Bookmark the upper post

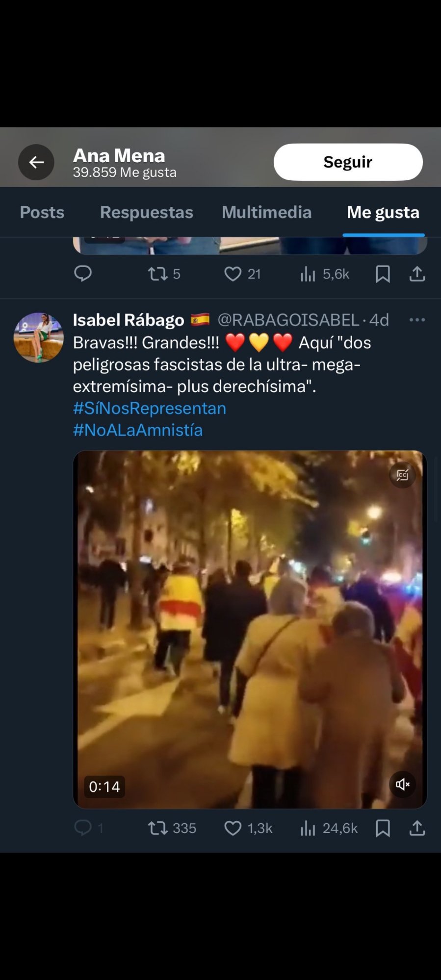pyautogui.click(x=383, y=274)
